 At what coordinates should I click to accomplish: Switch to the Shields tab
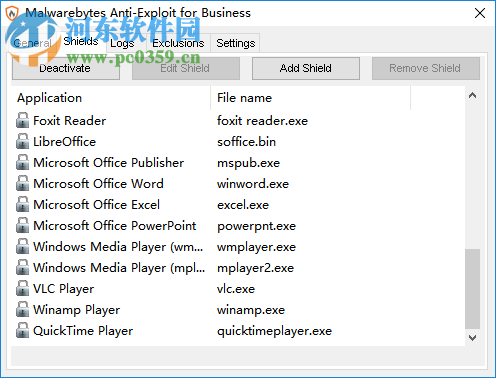pyautogui.click(x=81, y=41)
